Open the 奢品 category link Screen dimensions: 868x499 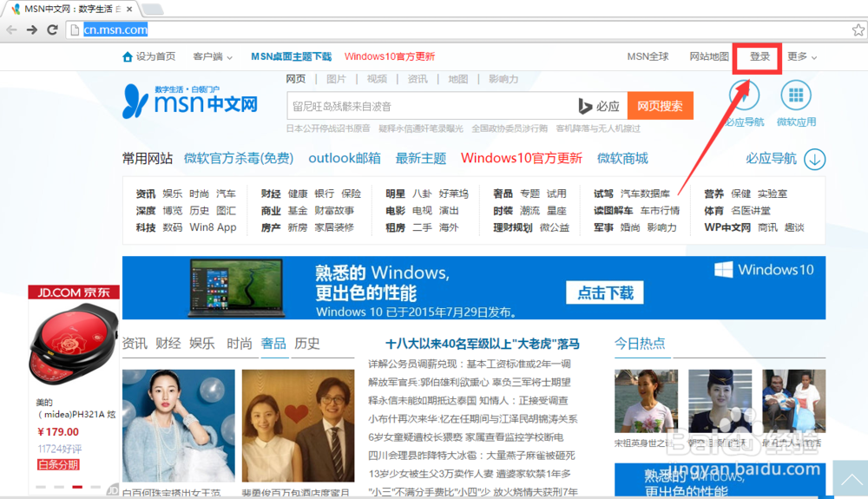coord(503,194)
